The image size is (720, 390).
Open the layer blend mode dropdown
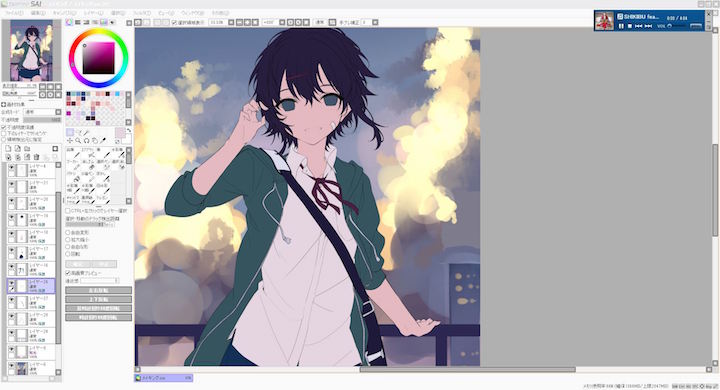point(43,112)
